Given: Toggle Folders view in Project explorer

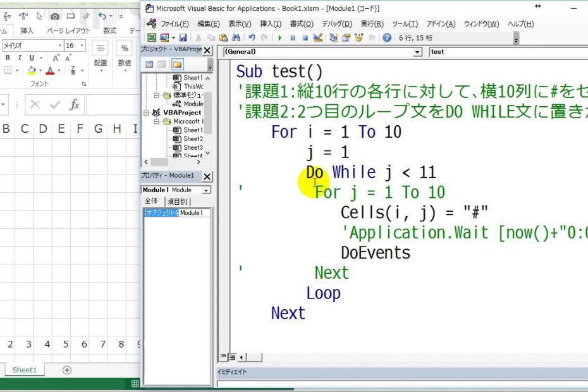Looking at the screenshot, I should point(177,64).
